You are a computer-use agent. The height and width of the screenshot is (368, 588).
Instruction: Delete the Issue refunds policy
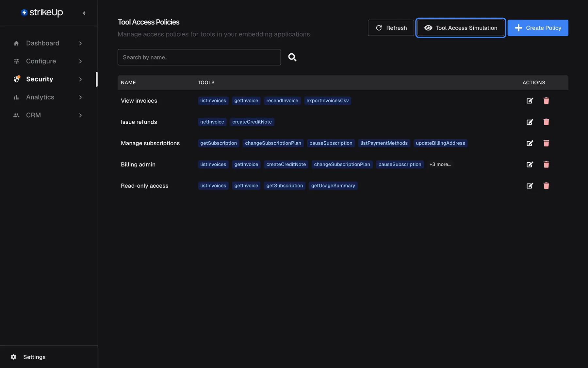546,122
